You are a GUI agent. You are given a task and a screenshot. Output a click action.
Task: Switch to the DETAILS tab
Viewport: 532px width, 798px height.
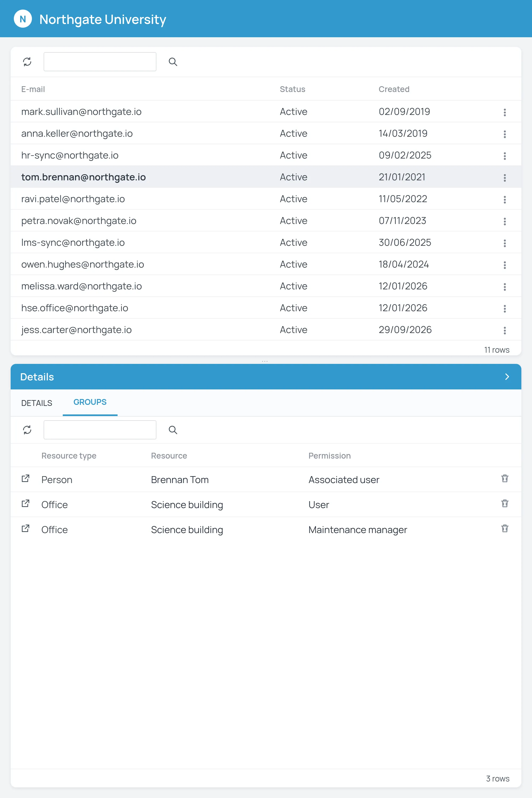coord(37,403)
